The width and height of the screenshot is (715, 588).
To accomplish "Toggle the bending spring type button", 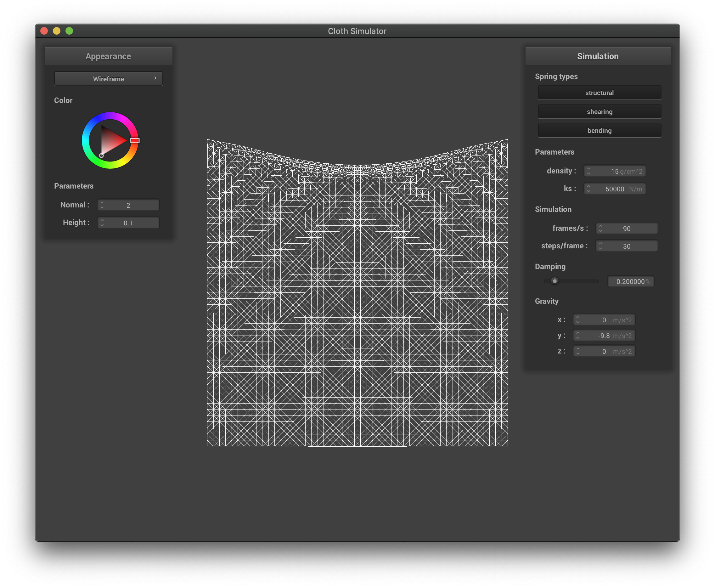I will point(599,130).
